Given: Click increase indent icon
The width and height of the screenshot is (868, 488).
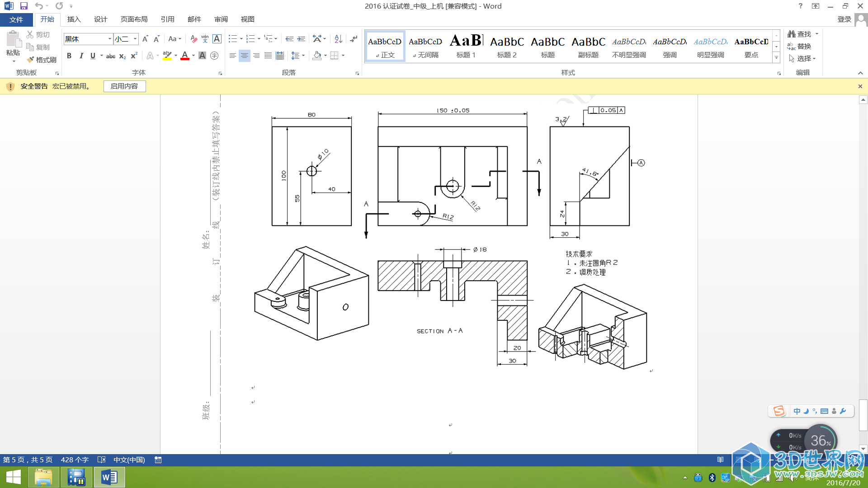Looking at the screenshot, I should click(x=301, y=39).
